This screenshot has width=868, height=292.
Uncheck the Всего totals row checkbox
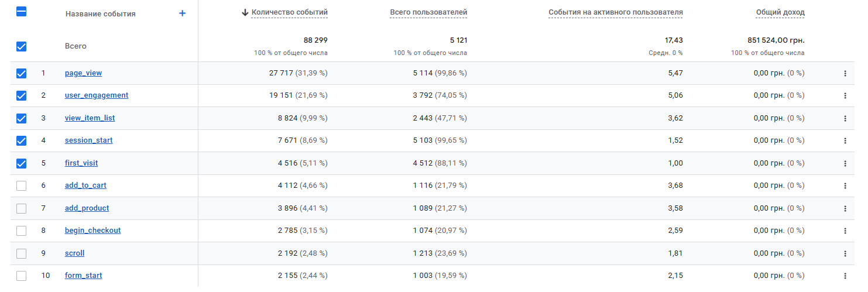[22, 46]
